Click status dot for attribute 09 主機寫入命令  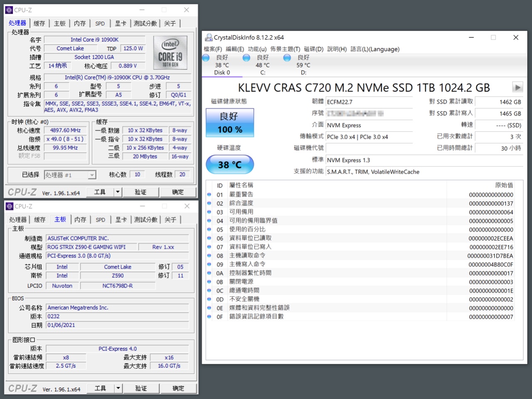click(x=209, y=264)
